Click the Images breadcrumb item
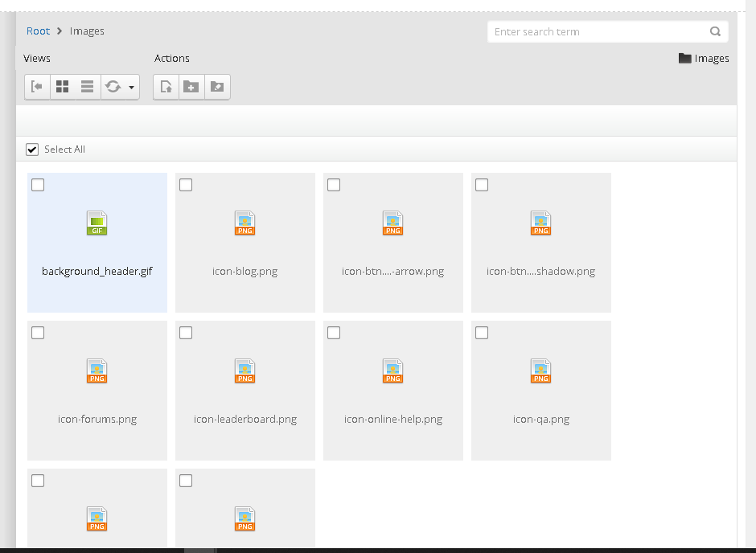Image resolution: width=756 pixels, height=553 pixels. 87,31
